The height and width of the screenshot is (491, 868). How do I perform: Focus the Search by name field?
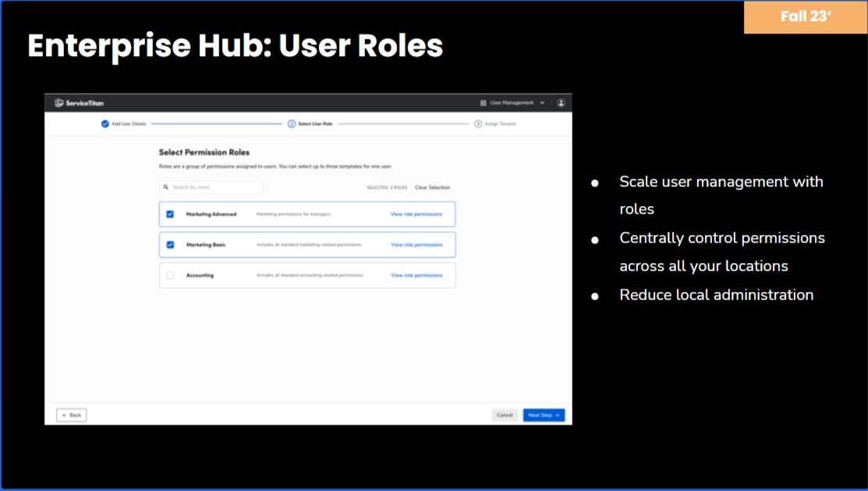[211, 187]
